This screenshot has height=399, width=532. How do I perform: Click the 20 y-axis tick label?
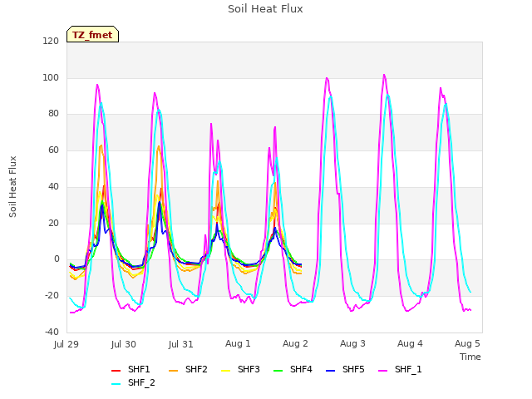(x=53, y=224)
